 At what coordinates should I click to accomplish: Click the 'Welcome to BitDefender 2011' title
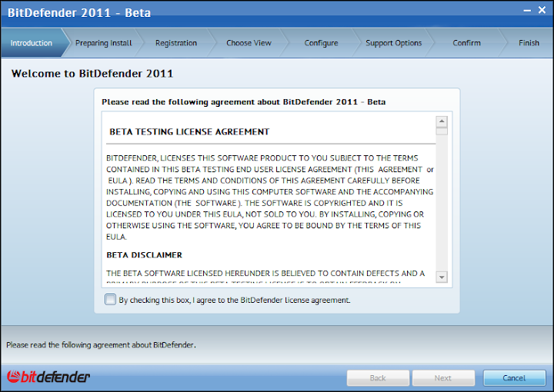(92, 73)
